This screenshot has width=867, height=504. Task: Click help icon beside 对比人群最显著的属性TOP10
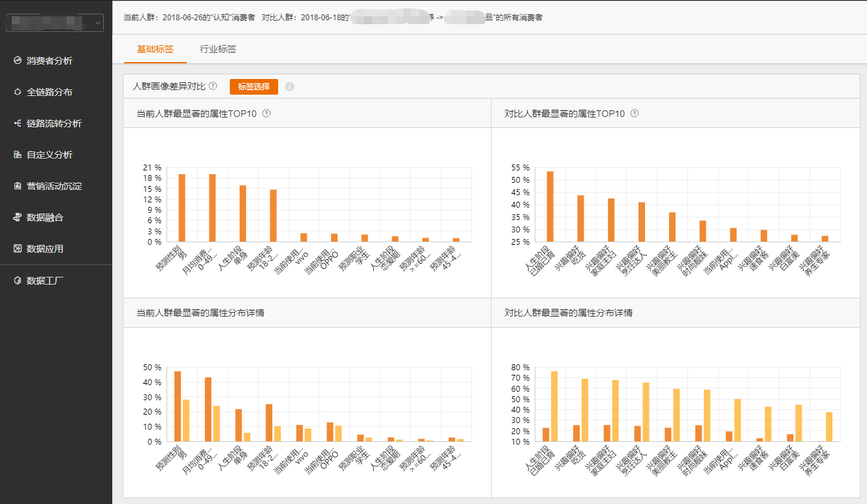635,113
